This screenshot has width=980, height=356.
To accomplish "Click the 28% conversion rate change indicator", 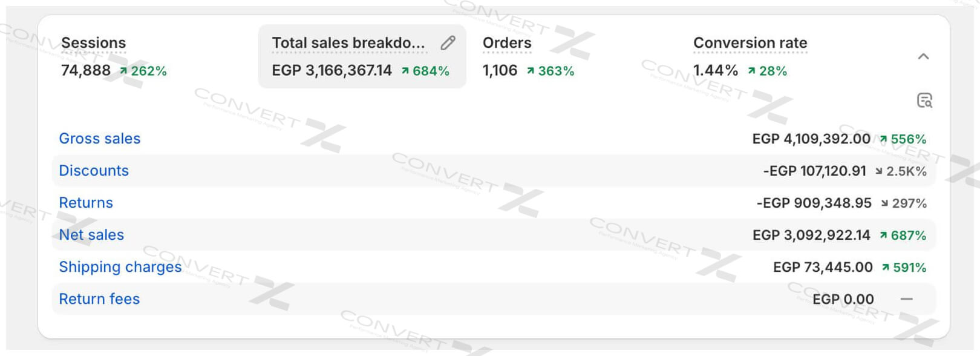I will pos(768,71).
